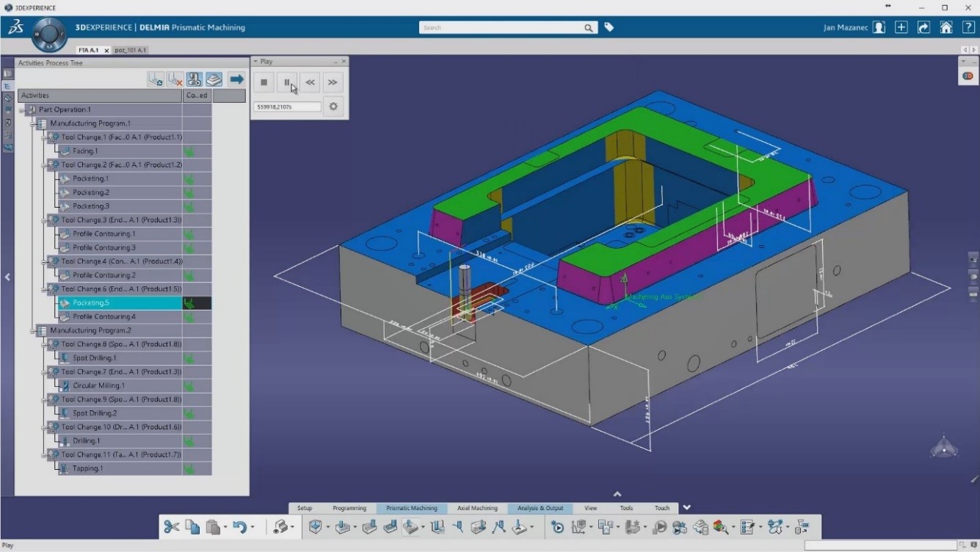Image resolution: width=980 pixels, height=552 pixels.
Task: Open dropdown arrow beside the Paste icon
Action: click(225, 527)
